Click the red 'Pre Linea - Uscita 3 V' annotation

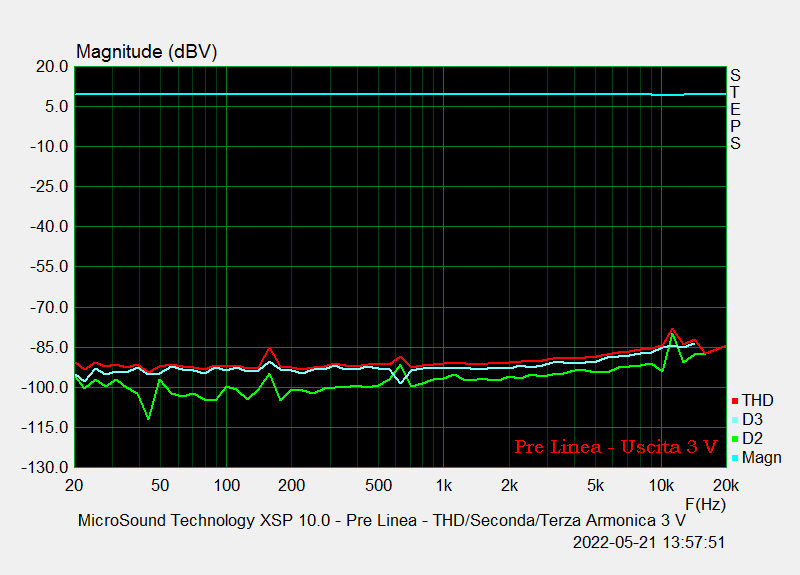coord(616,447)
